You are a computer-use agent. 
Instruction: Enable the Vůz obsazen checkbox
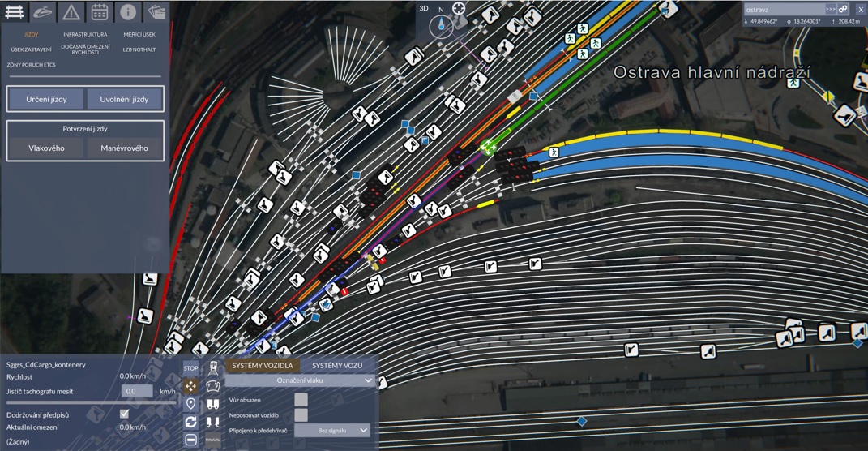(301, 399)
